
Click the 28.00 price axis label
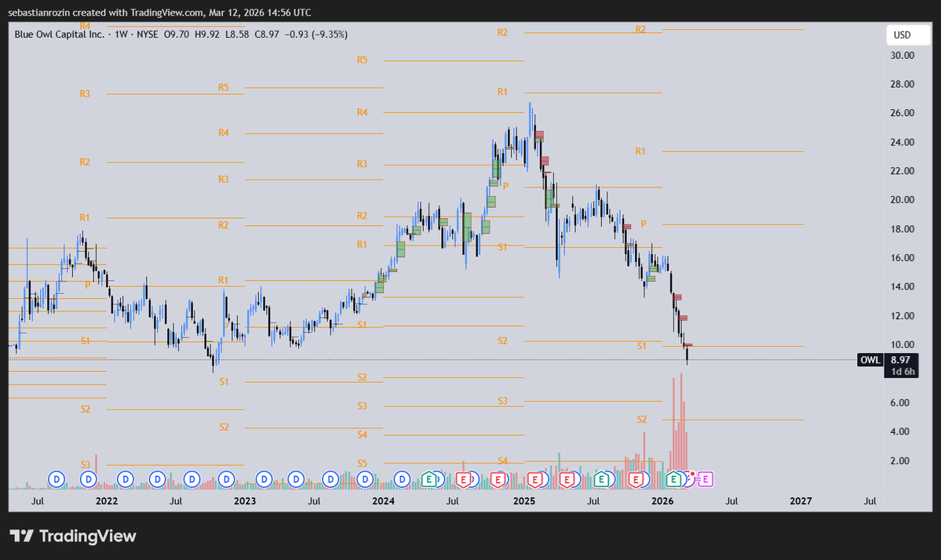click(902, 84)
